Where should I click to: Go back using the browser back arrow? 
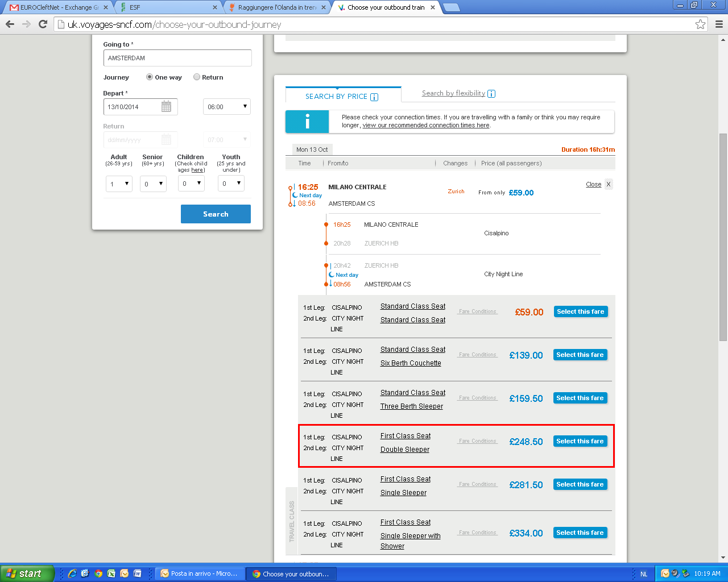(x=10, y=24)
